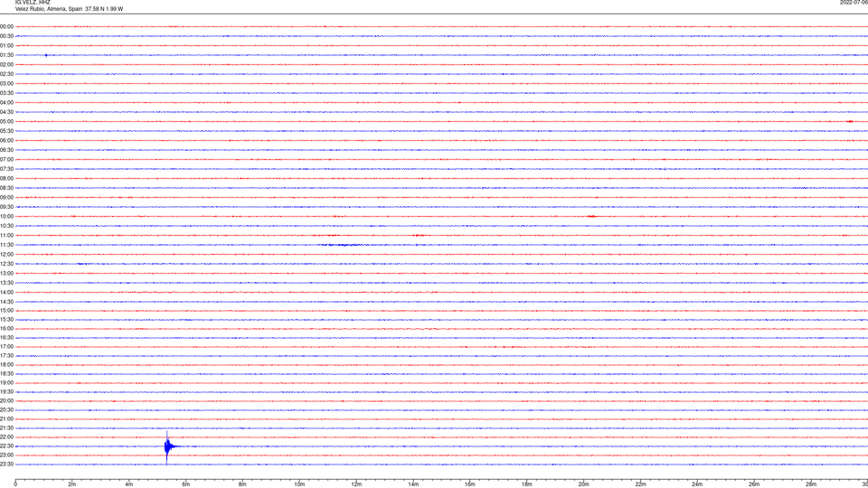Image resolution: width=868 pixels, height=488 pixels.
Task: Click the '05:00' trace time label
Action: [x=6, y=122]
